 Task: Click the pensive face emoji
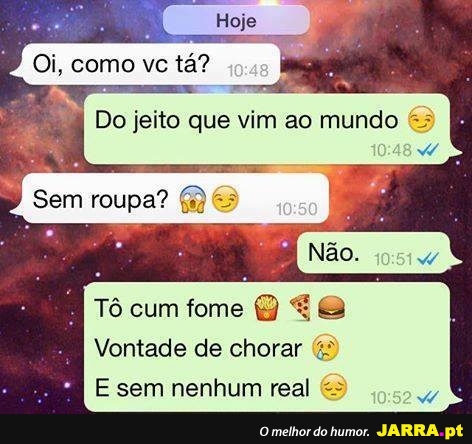tap(333, 387)
